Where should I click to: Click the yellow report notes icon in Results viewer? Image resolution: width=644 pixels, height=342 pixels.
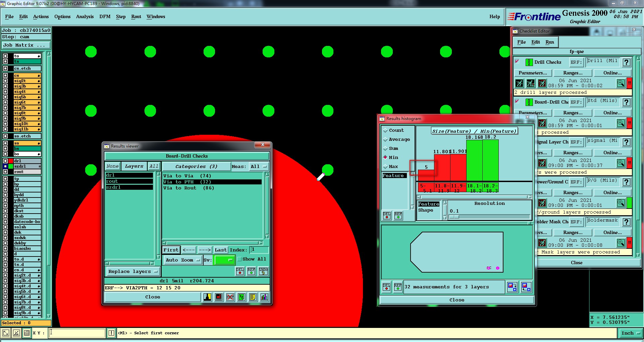click(253, 297)
